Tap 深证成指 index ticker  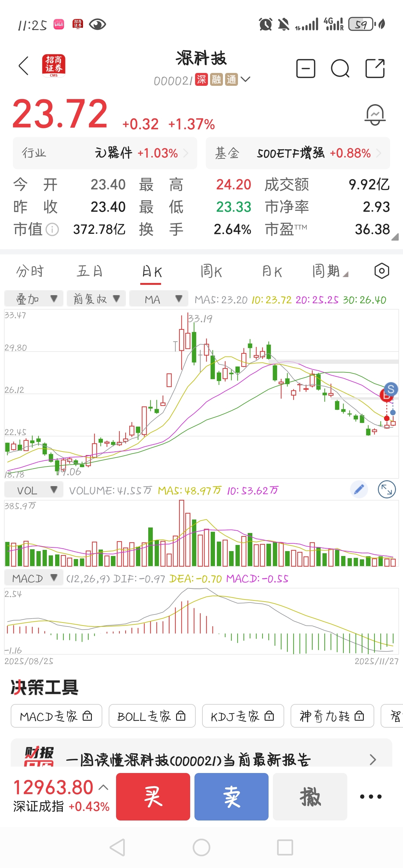pos(62,797)
